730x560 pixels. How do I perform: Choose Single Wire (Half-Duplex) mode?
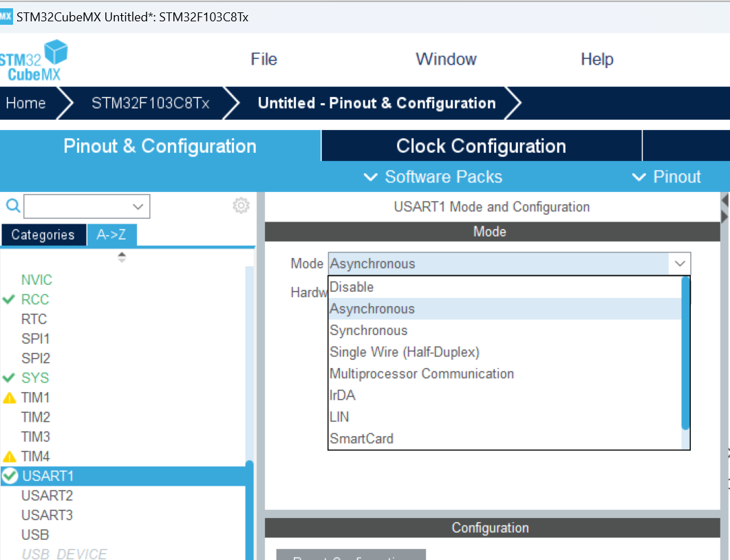coord(504,352)
